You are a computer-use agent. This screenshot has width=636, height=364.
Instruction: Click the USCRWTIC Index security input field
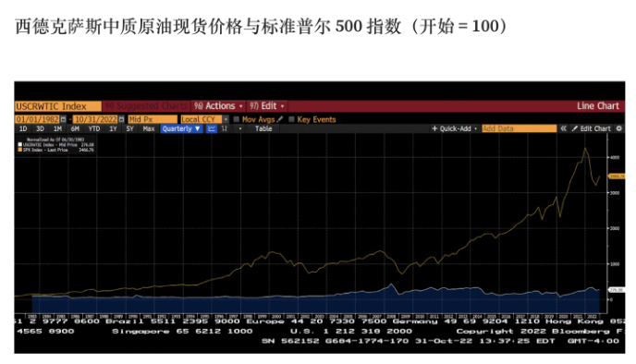coord(58,106)
